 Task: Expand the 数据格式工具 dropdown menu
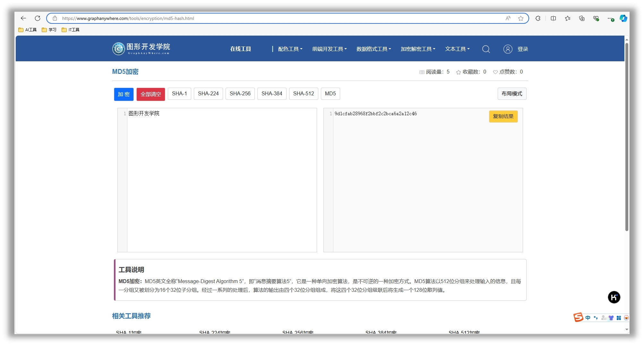tap(374, 49)
